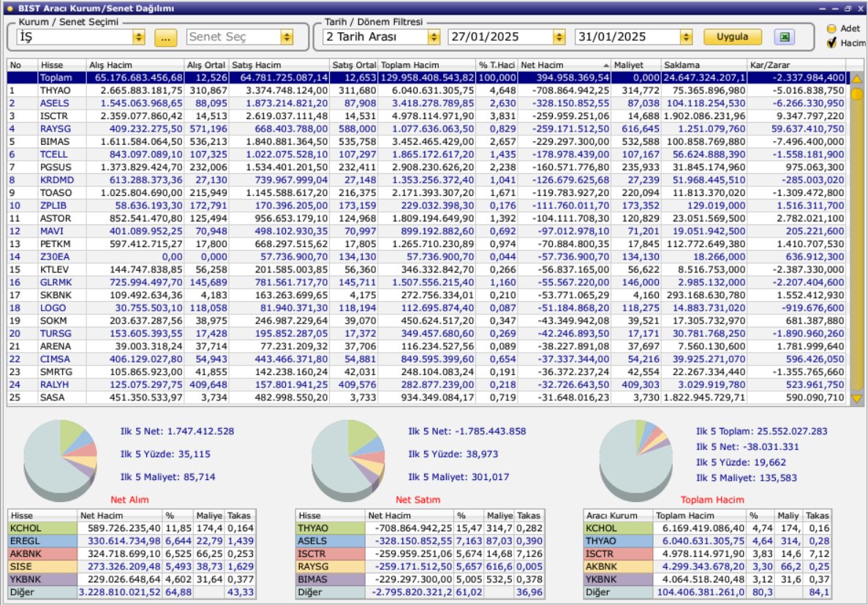
Task: Export table with the Excel icon
Action: coord(784,37)
